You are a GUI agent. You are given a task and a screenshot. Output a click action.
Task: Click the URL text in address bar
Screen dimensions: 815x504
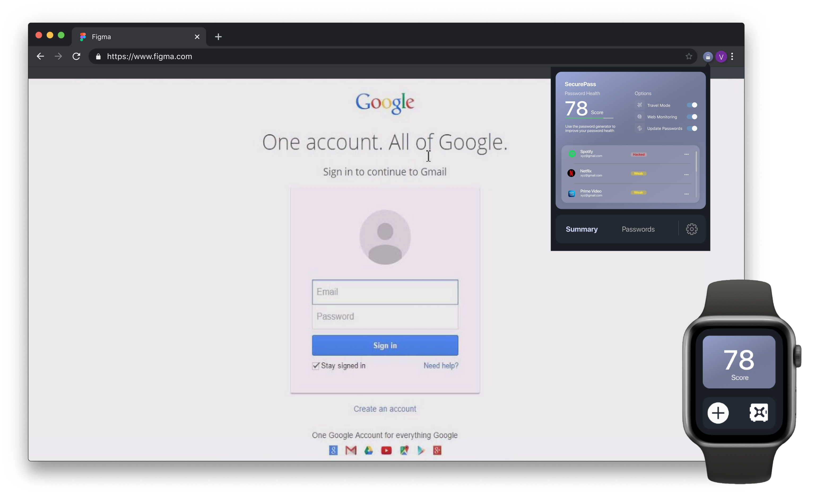(149, 57)
